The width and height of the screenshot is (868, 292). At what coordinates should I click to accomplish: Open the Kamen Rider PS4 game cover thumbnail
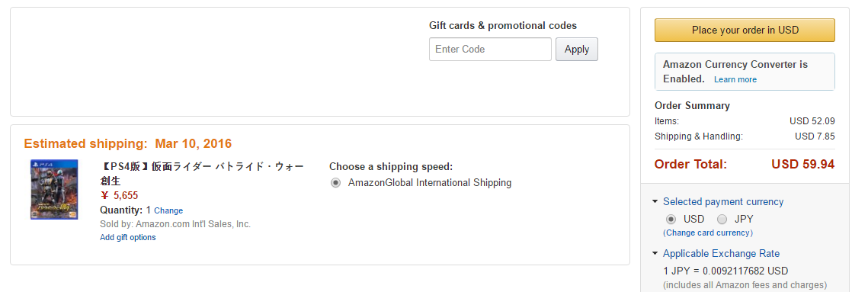[54, 190]
